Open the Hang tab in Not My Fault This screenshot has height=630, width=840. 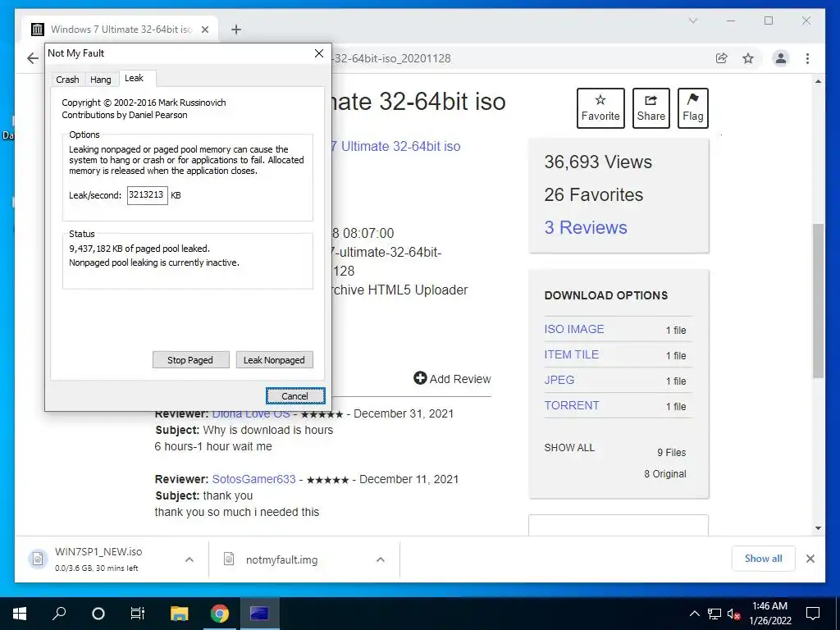point(100,80)
